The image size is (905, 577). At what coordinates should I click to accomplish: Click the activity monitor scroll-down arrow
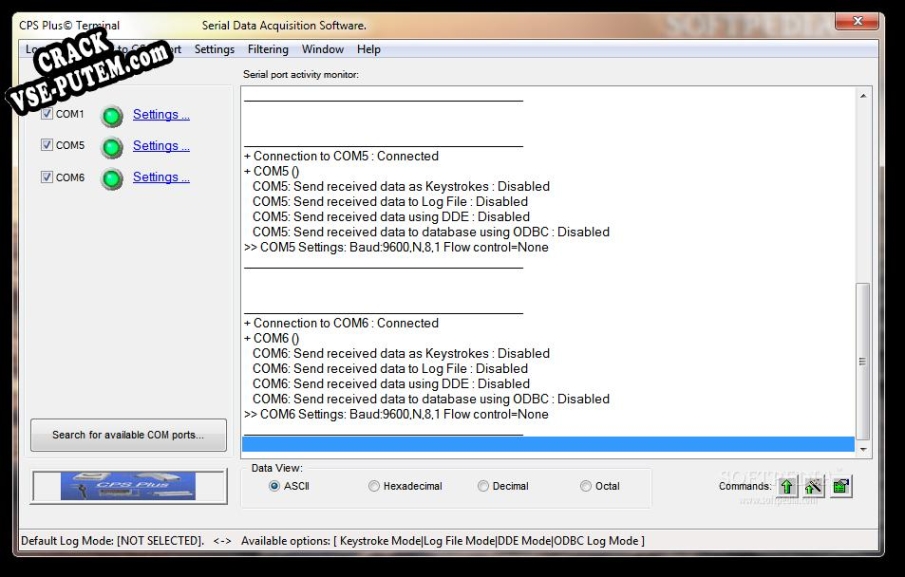(863, 449)
